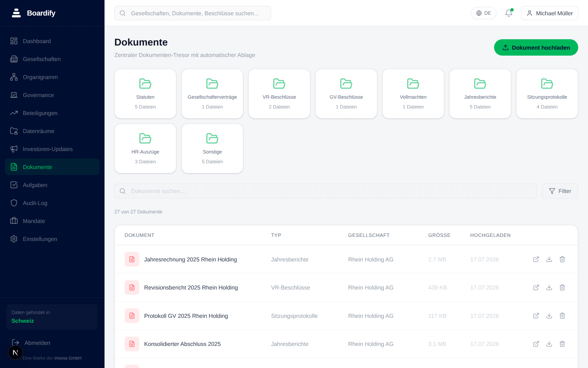The image size is (588, 368).
Task: Click the Statuten folder icon
Action: (145, 83)
